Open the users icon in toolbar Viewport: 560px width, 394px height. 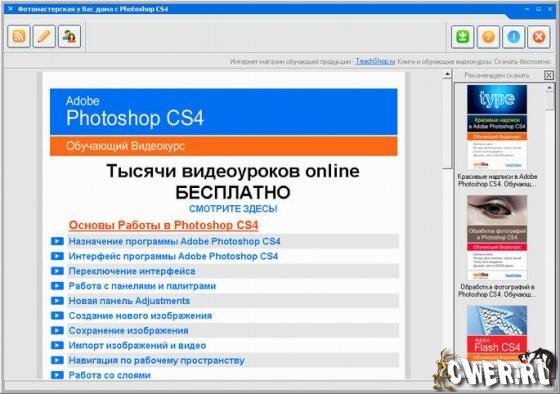(69, 36)
